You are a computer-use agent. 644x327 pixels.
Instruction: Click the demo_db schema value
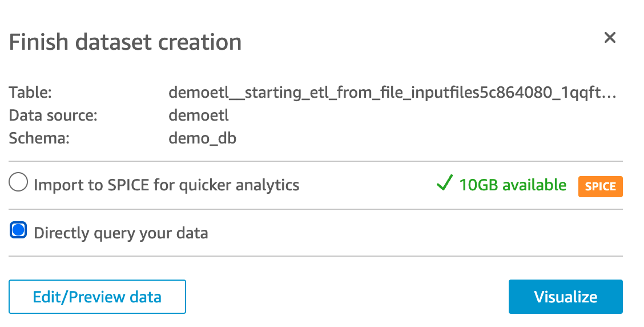click(x=202, y=138)
